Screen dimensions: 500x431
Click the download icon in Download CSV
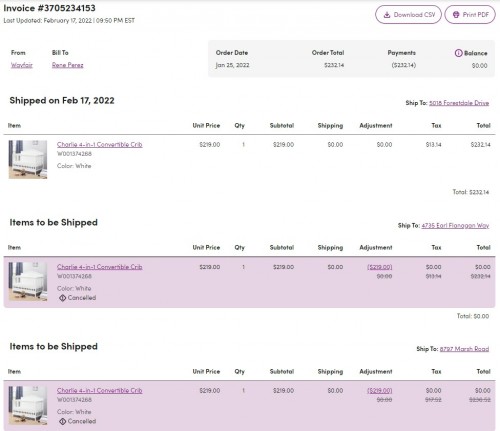pos(387,15)
